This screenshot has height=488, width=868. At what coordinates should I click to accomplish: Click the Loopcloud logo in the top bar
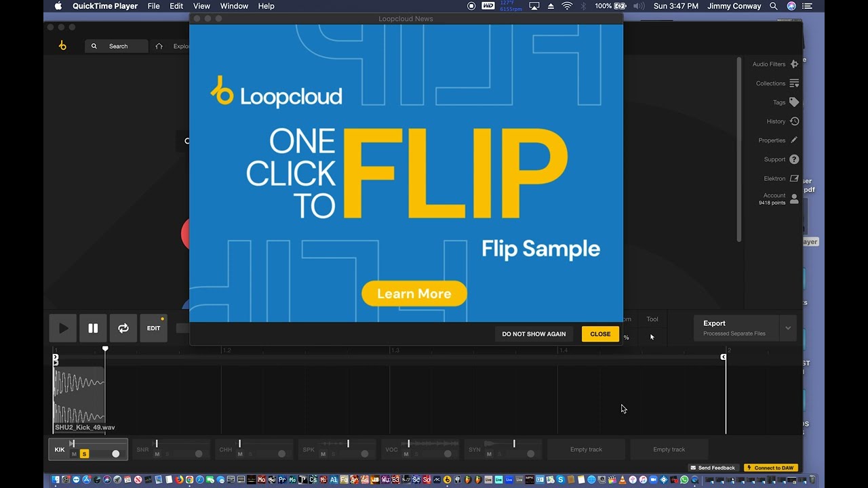click(x=62, y=46)
